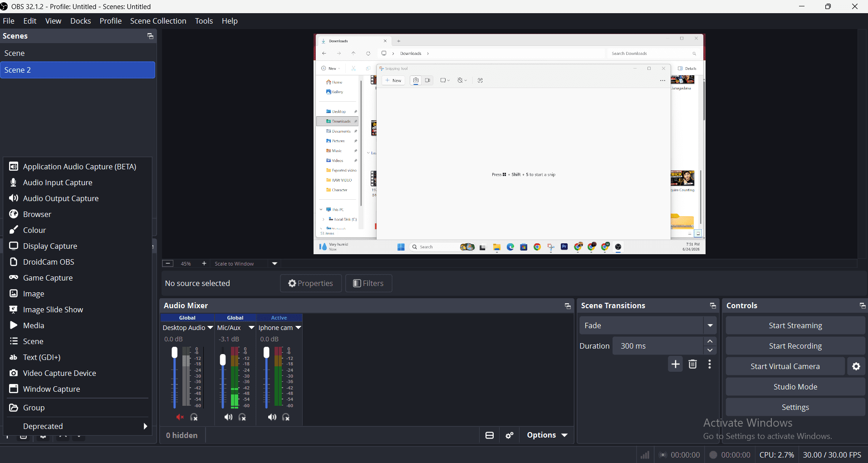
Task: Toggle monitoring headphones for Iphone cam
Action: (286, 417)
